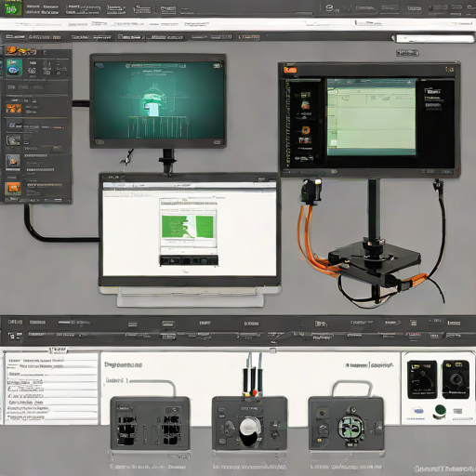Viewport: 476px width, 476px height.
Task: Click the light green highlighted button in lower toolbar
Action: (x=168, y=324)
